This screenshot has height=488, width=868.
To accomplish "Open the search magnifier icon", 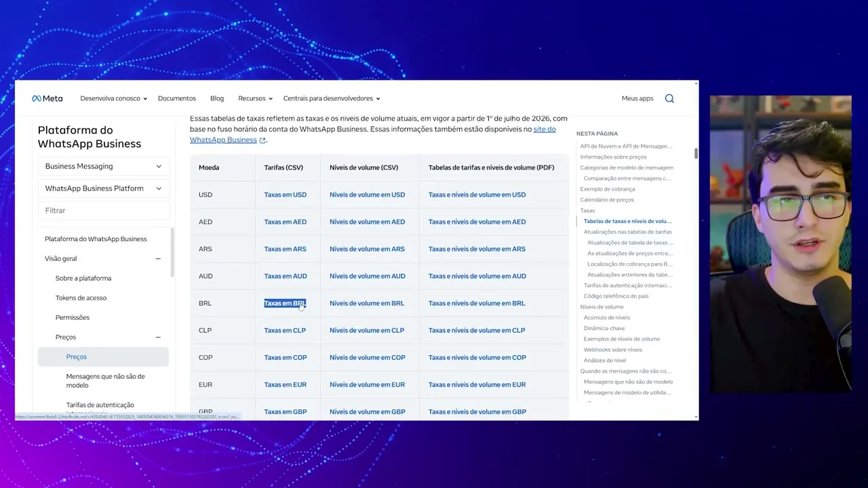I will point(669,98).
